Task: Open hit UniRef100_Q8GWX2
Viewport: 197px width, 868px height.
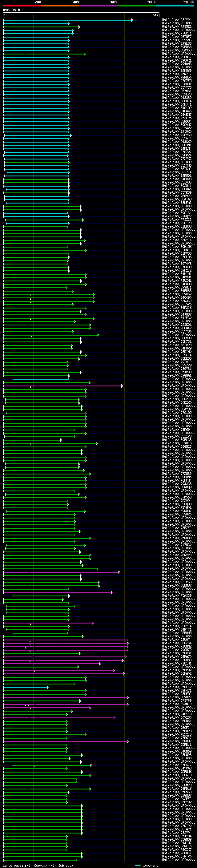Action: click(176, 328)
